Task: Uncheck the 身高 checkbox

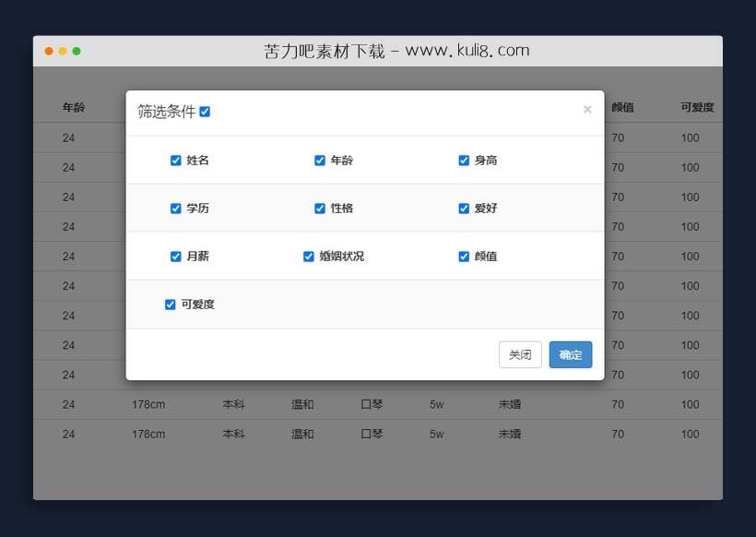Action: (x=464, y=160)
